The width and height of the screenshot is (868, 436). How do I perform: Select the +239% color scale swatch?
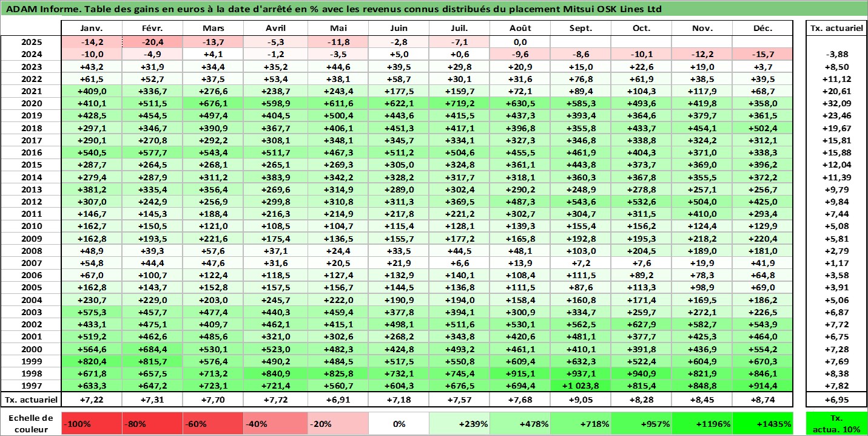(459, 423)
